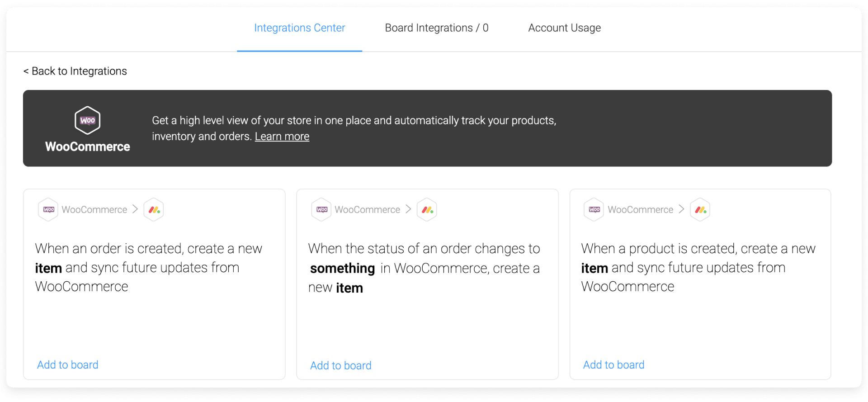Click the Woo icon on the product-created card

594,209
